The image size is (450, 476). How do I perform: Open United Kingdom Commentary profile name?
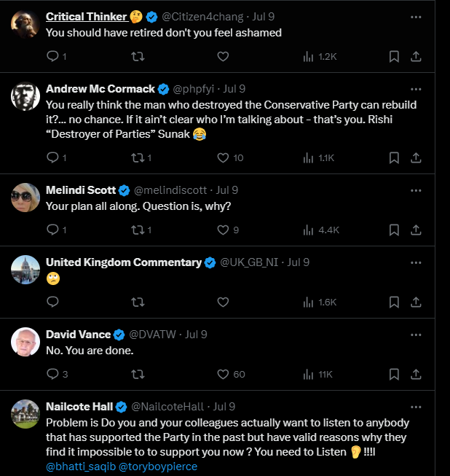[x=123, y=262]
